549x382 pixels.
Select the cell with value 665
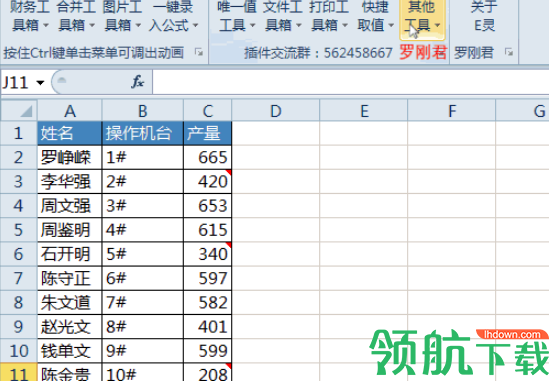coord(208,158)
